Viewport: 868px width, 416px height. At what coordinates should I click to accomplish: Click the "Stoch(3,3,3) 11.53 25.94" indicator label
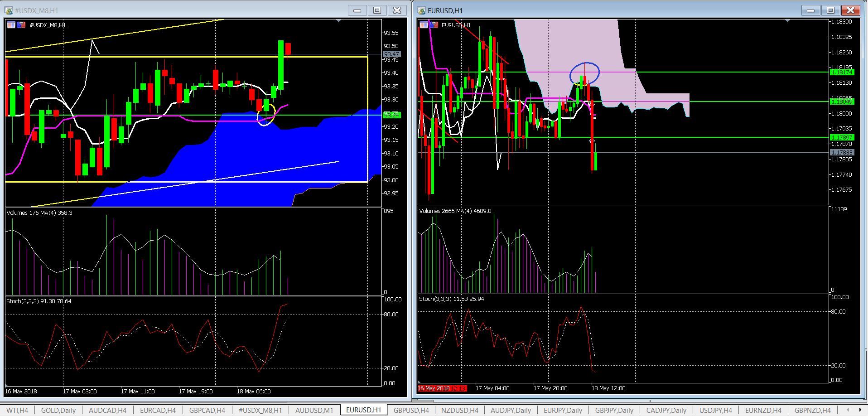coord(452,299)
